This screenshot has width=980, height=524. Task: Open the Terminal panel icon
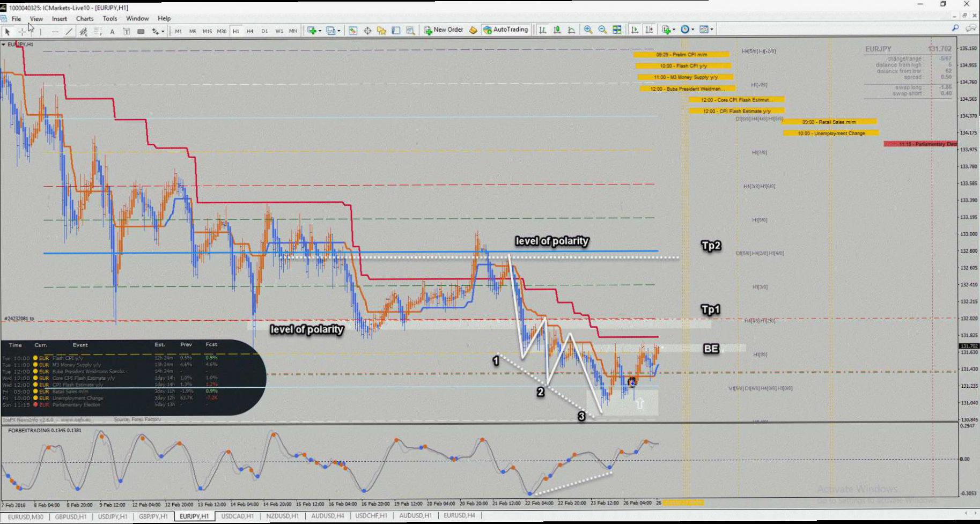[396, 31]
